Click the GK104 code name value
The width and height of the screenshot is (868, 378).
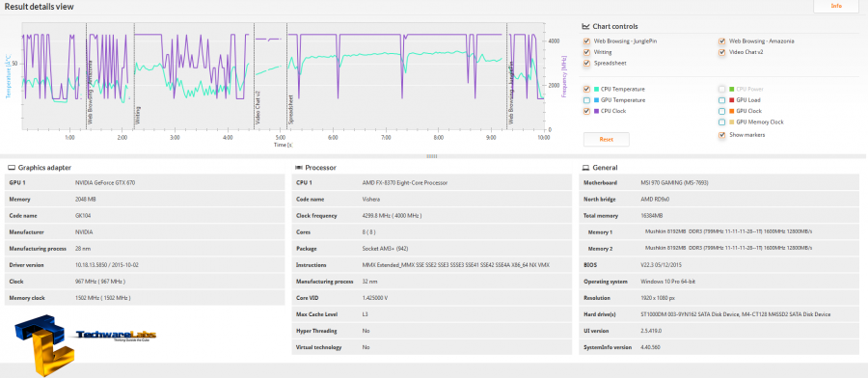click(x=83, y=216)
